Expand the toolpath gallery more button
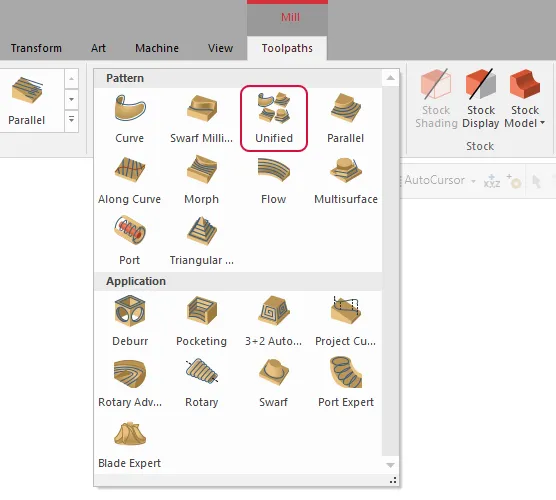The width and height of the screenshot is (556, 500). 71,120
